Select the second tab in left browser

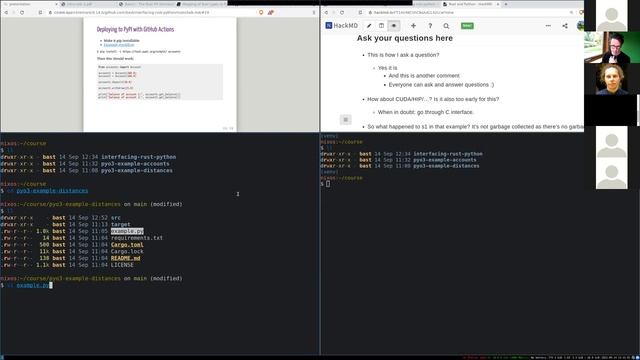pos(89,4)
